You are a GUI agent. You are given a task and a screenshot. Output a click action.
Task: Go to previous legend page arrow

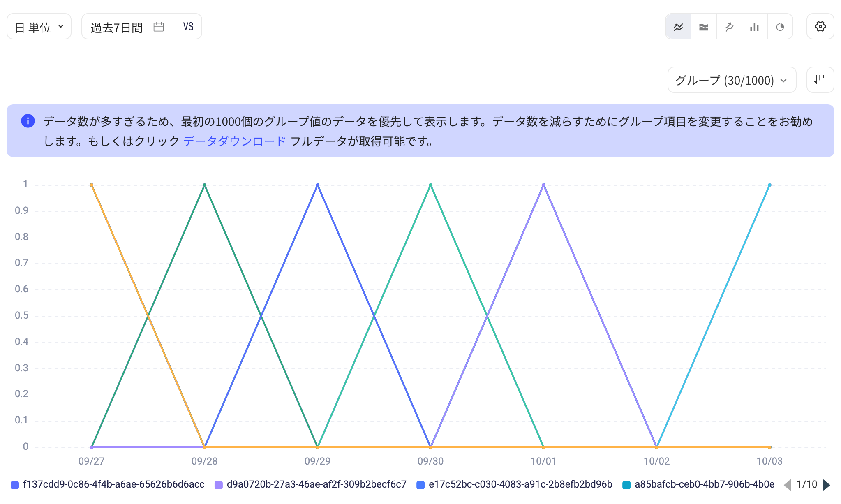click(x=788, y=485)
